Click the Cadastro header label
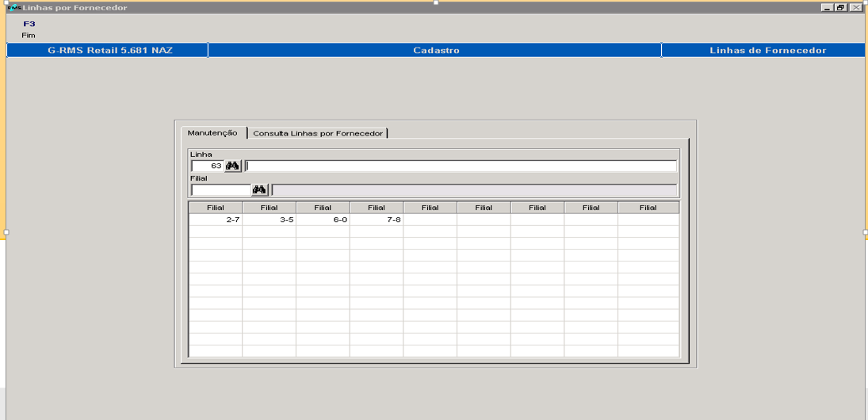Image resolution: width=868 pixels, height=420 pixels. [x=436, y=51]
